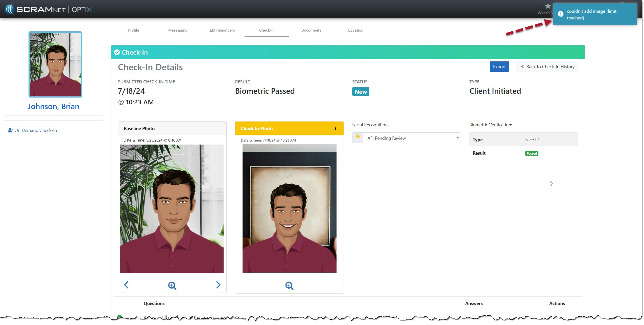Open the EM Reminders tab
Screen dimensions: 644x325
(x=222, y=30)
